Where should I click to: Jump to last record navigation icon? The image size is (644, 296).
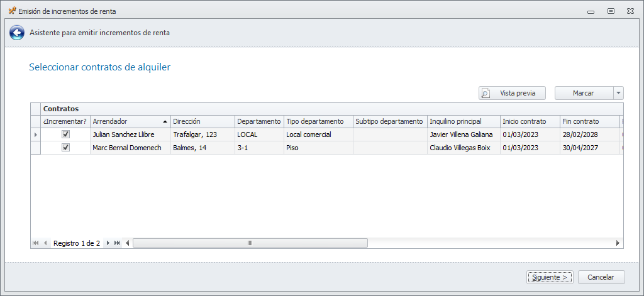[x=118, y=243]
